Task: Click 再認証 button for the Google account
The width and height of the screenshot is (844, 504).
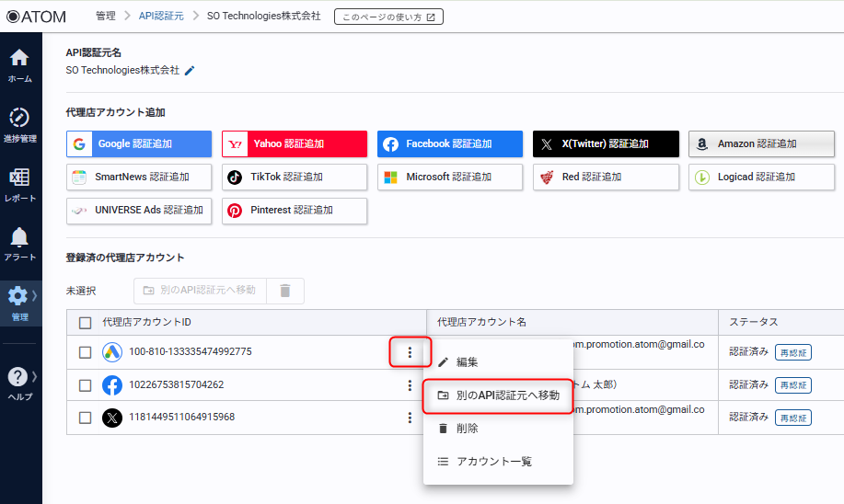Action: pos(792,352)
